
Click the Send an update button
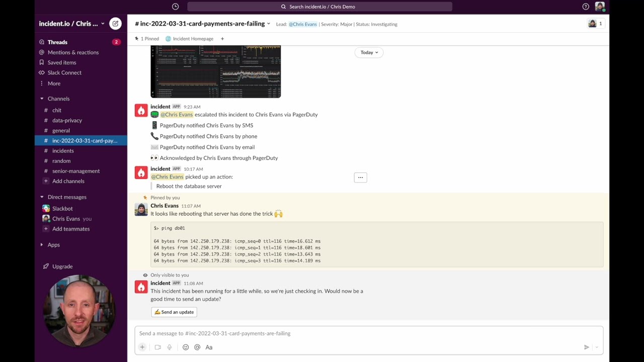tap(174, 312)
